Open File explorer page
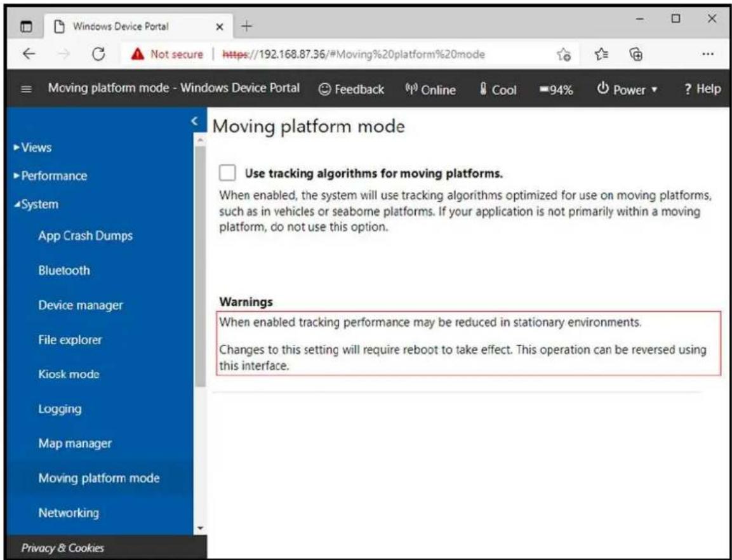Image resolution: width=732 pixels, height=560 pixels. [x=70, y=340]
